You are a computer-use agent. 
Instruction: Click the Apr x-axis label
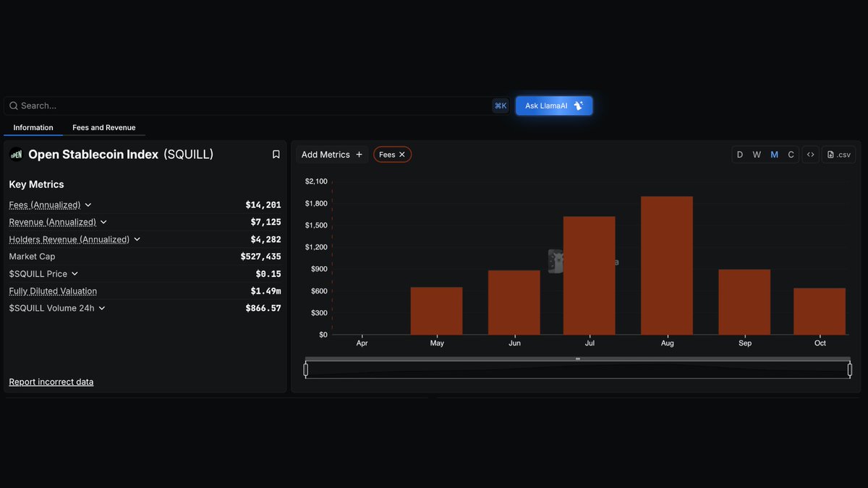pos(362,343)
